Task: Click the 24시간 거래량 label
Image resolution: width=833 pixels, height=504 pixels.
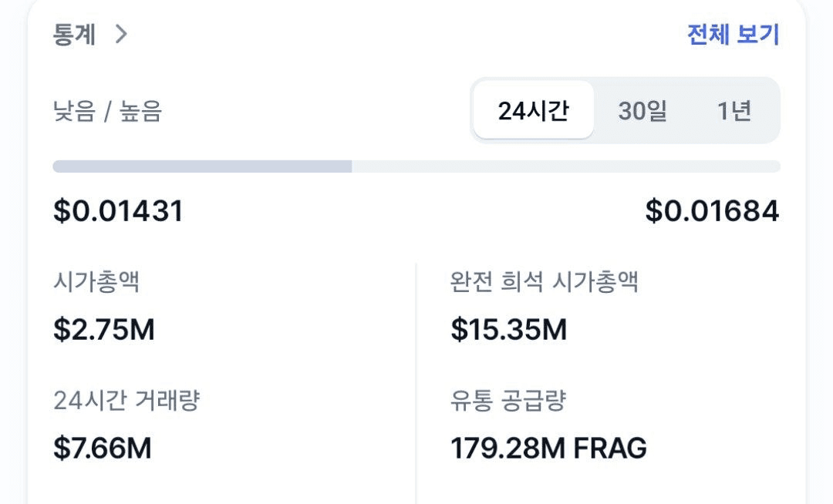Action: coord(126,401)
